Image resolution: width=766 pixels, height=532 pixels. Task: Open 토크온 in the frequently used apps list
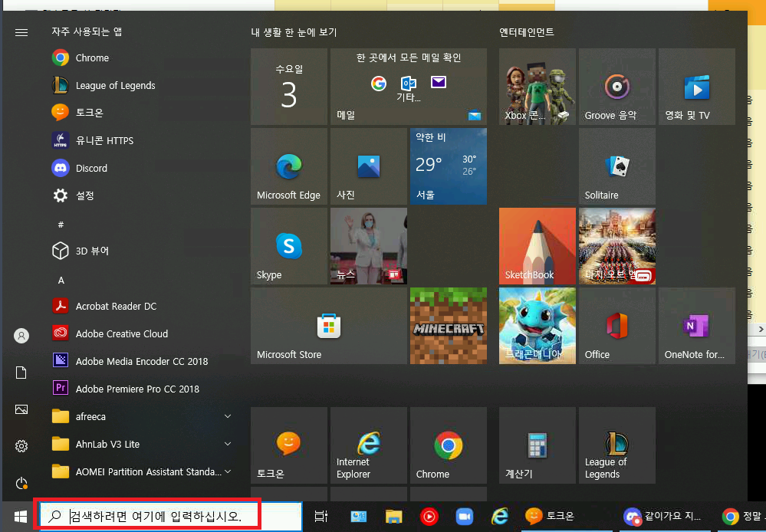(x=142, y=113)
